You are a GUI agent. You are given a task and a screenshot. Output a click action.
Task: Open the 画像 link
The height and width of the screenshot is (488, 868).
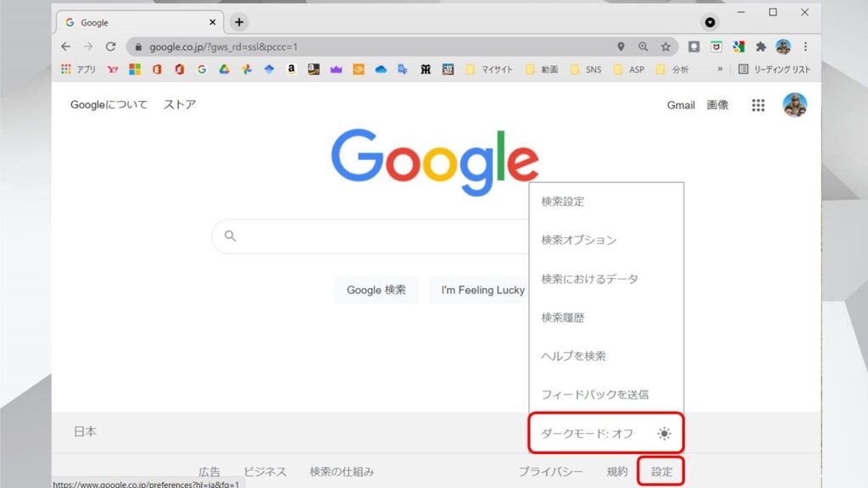[717, 105]
